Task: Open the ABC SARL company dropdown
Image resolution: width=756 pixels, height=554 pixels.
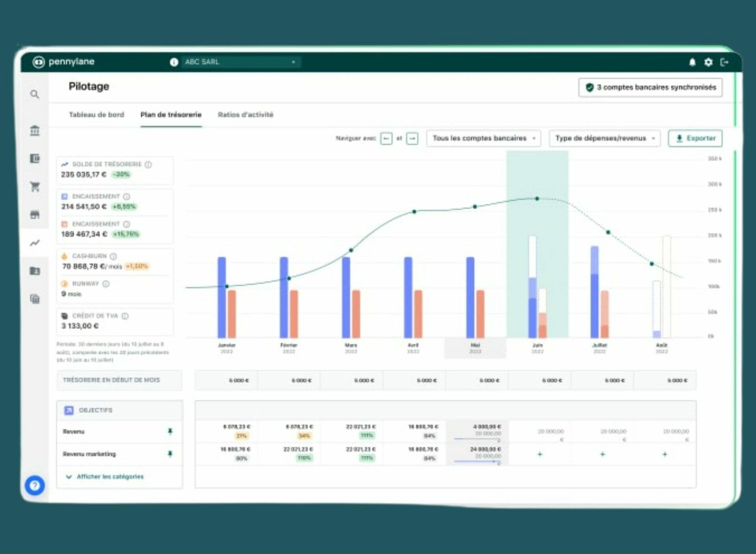Action: click(x=240, y=62)
